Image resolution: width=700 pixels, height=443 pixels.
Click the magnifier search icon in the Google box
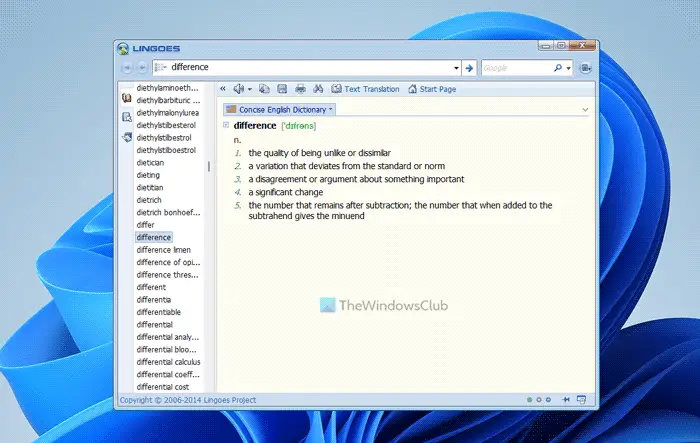click(x=558, y=68)
